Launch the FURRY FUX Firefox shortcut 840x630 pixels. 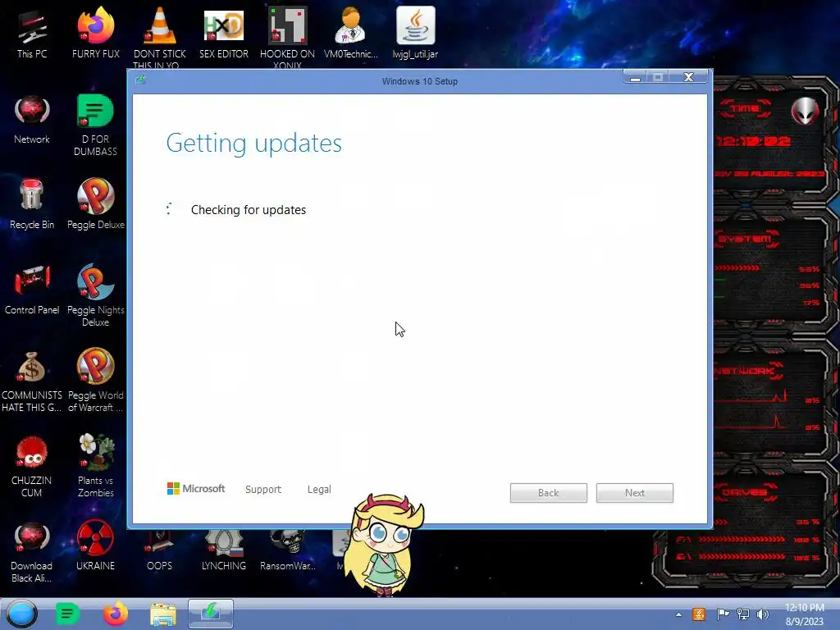pyautogui.click(x=95, y=33)
